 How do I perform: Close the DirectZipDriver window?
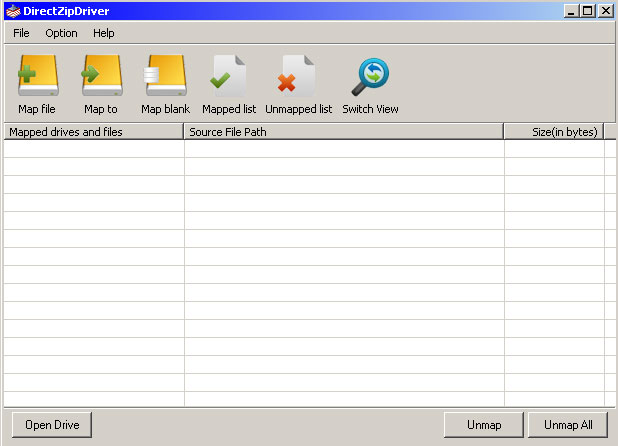point(606,11)
